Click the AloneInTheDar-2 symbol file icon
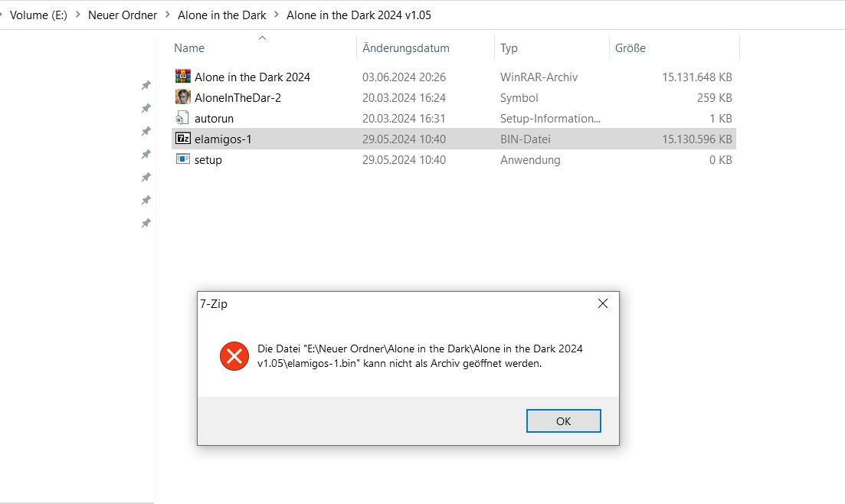 point(182,97)
